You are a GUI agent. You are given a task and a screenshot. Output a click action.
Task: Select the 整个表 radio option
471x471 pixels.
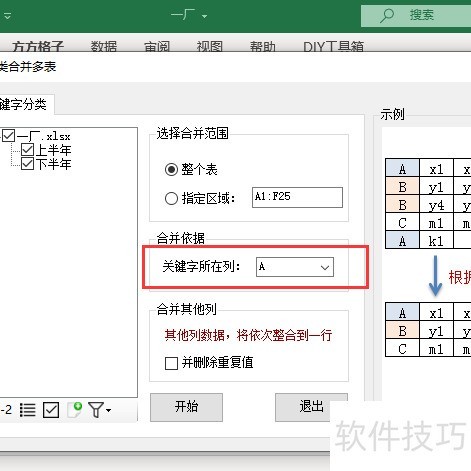click(x=171, y=169)
